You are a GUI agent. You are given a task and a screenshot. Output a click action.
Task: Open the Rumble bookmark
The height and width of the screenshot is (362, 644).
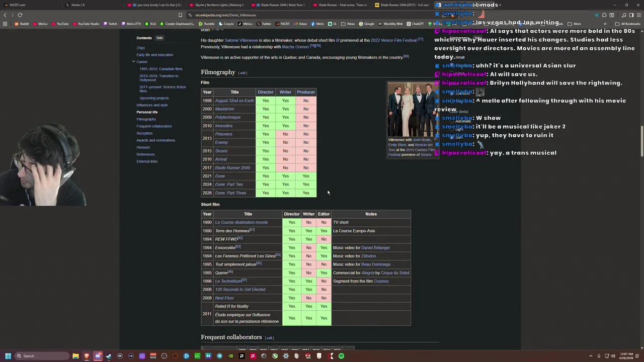pos(206,24)
